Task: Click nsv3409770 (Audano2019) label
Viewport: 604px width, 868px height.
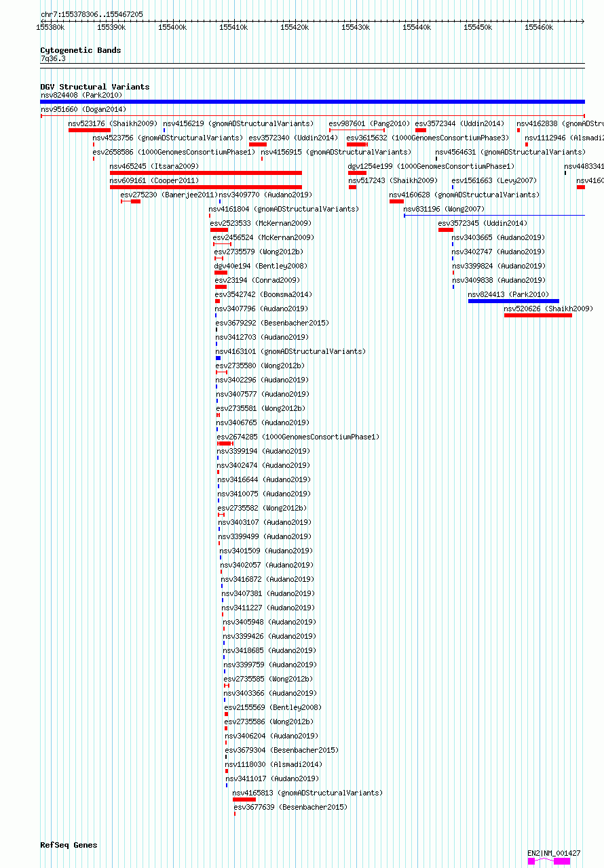Action: [x=265, y=195]
